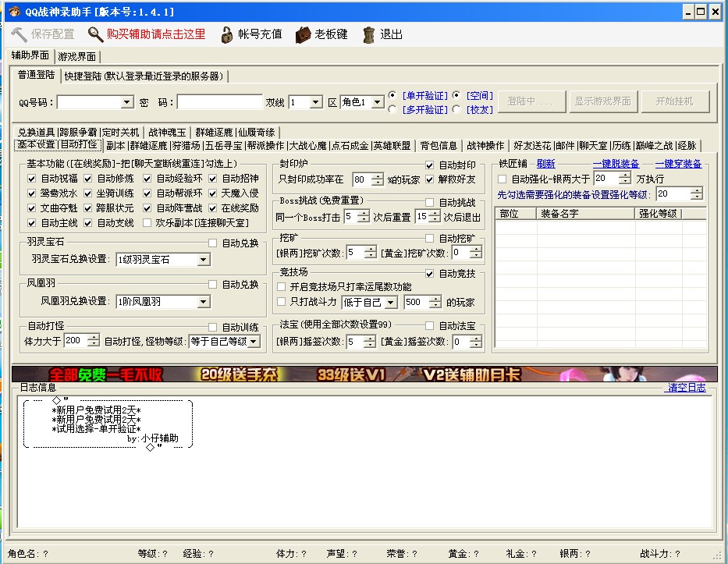This screenshot has height=564, width=728.
Task: Toggle the 自动封印 checkbox
Action: click(429, 165)
